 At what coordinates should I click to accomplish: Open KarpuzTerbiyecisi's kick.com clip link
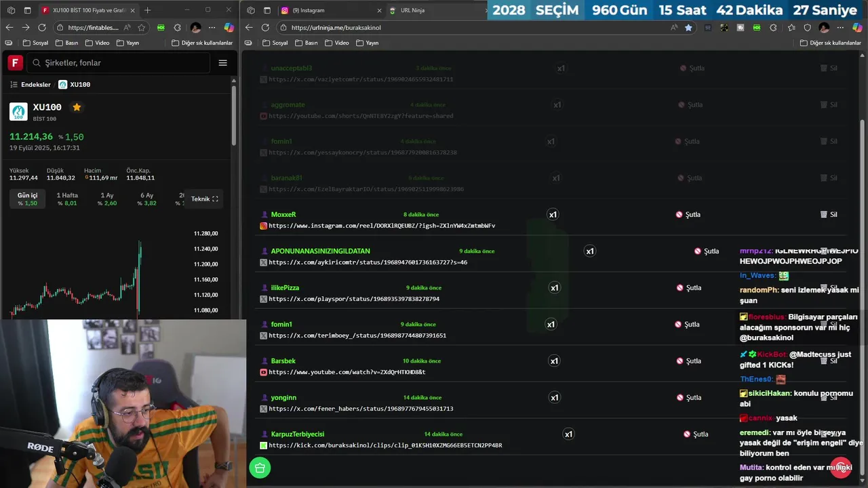coord(385,445)
